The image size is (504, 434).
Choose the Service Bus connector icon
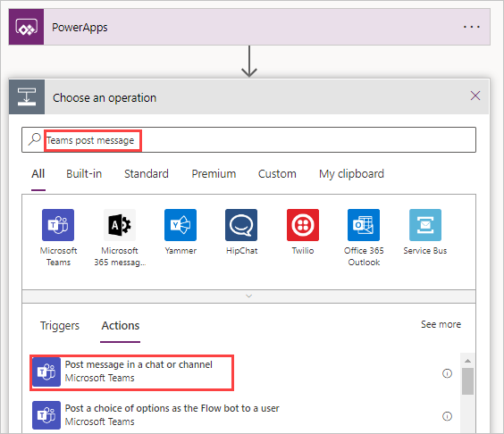click(x=425, y=225)
